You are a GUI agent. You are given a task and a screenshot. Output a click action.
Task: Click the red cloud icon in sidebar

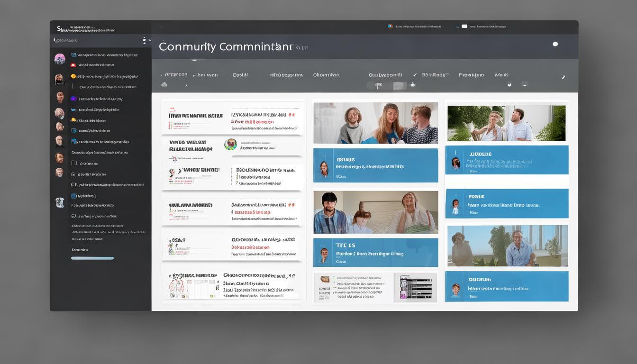coord(73,65)
